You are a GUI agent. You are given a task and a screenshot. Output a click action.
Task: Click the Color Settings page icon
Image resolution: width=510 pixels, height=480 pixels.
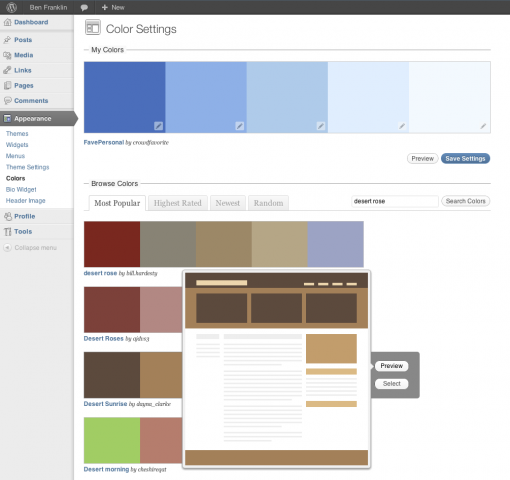93,27
